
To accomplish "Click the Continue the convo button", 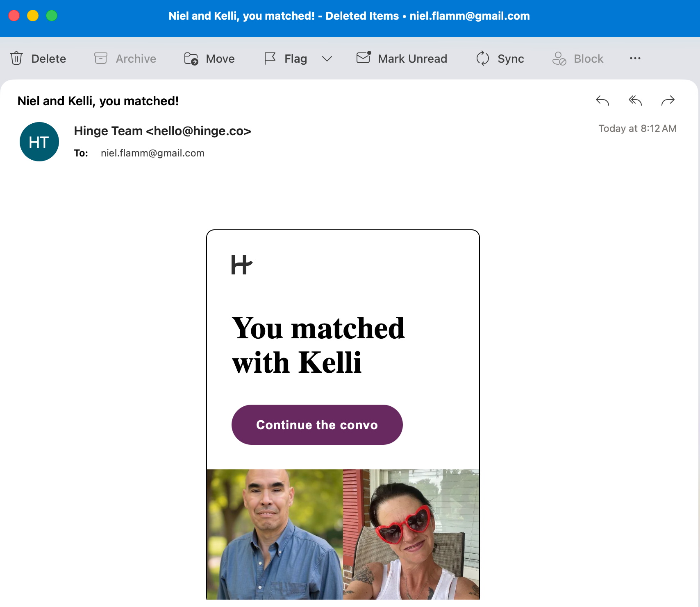I will pyautogui.click(x=317, y=425).
